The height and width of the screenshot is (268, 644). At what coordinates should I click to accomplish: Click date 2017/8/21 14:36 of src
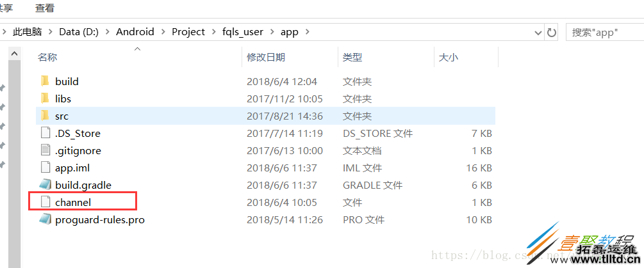285,116
